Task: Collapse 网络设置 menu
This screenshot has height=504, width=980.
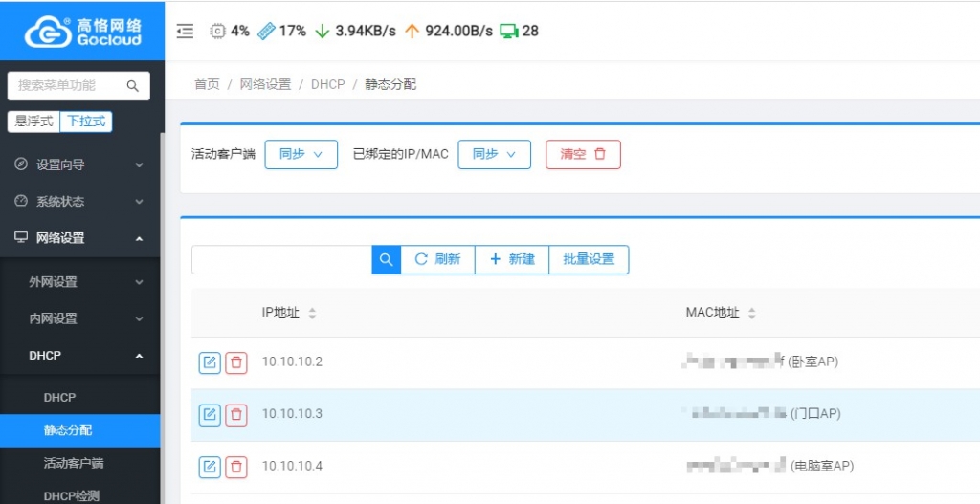Action: pos(80,238)
